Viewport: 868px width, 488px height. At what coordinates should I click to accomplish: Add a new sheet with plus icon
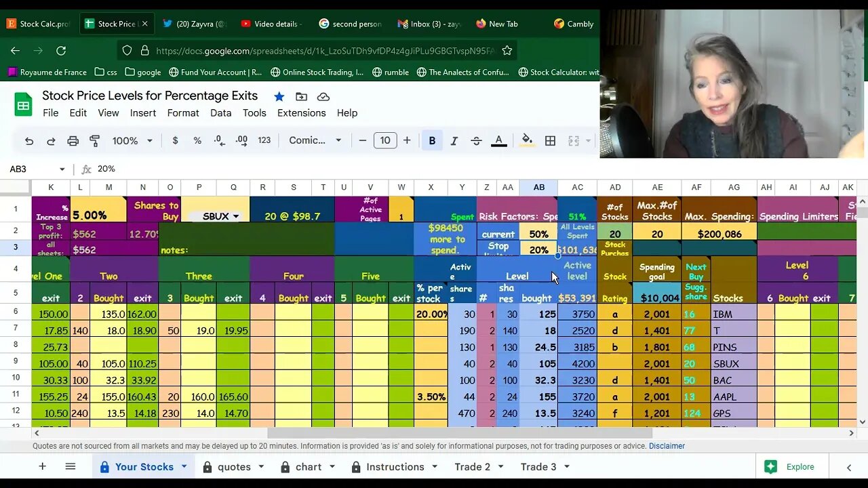click(42, 466)
